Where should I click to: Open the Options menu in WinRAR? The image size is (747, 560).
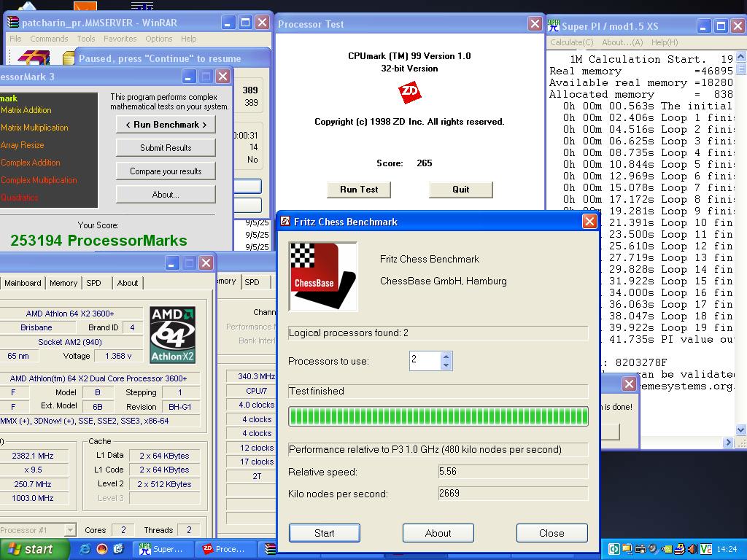158,39
